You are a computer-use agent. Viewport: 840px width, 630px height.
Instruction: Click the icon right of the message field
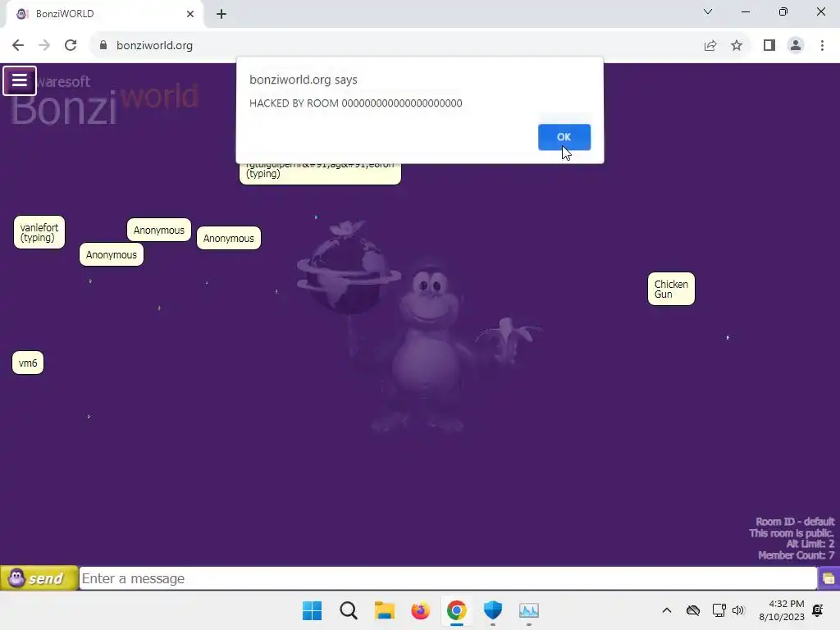click(x=829, y=578)
